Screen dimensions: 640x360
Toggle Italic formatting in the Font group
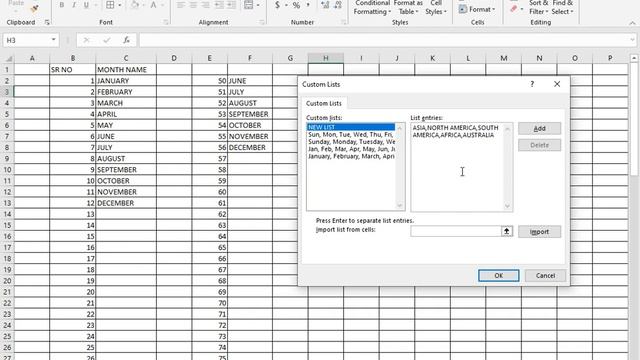[x=74, y=5]
